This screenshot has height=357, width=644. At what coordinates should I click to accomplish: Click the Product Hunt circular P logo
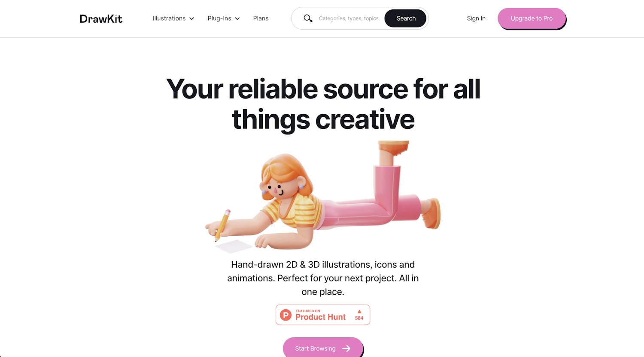pos(286,315)
